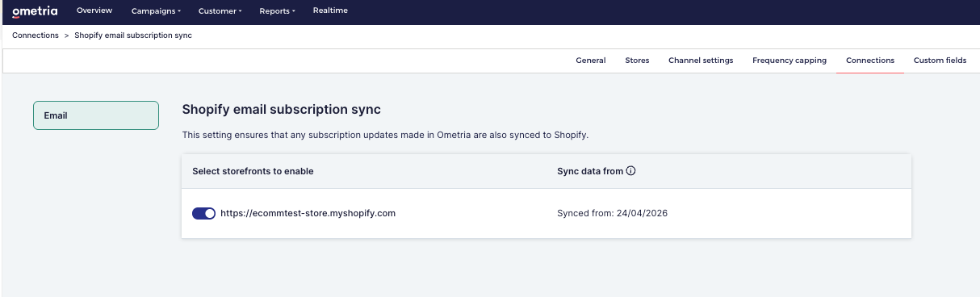Click the Shopify email subscription sync breadcrumb
The height and width of the screenshot is (297, 980).
[x=133, y=36]
